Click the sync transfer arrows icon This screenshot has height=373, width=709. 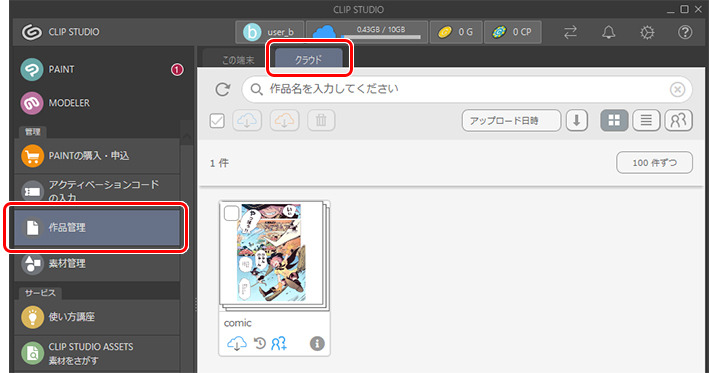pos(571,32)
